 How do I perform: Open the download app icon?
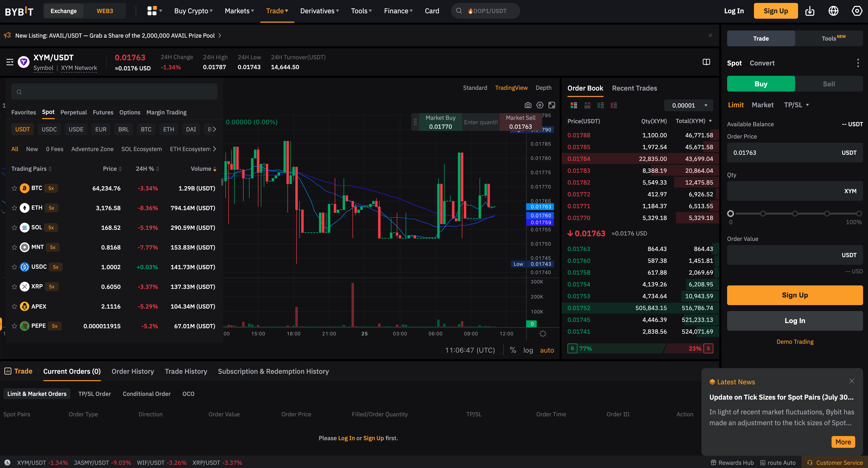(x=810, y=11)
